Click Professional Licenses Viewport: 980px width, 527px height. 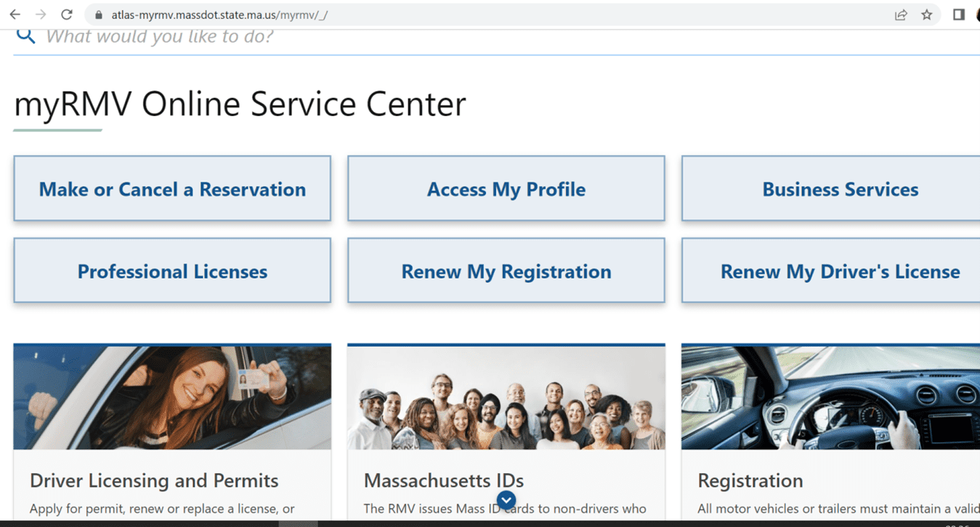coord(171,270)
